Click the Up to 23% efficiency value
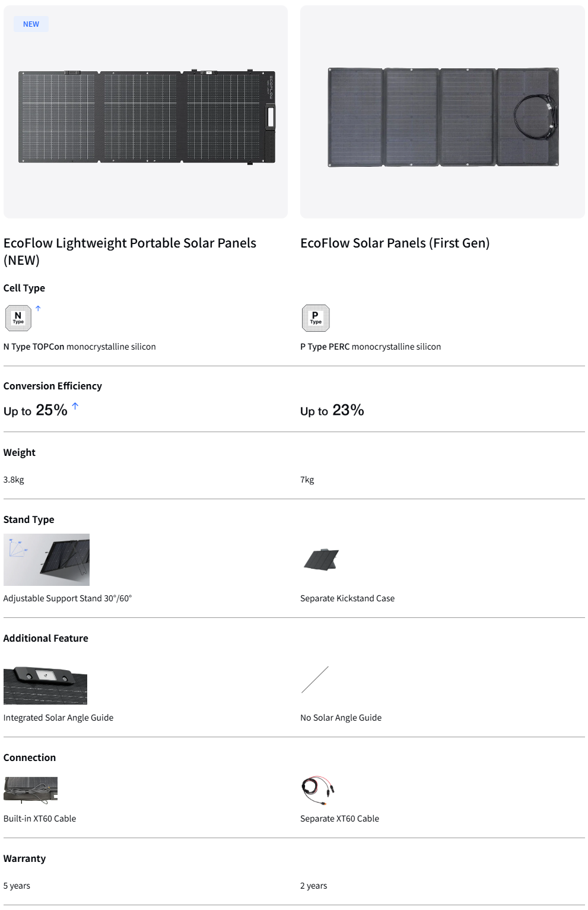Screen dimensions: 588x910 point(332,411)
